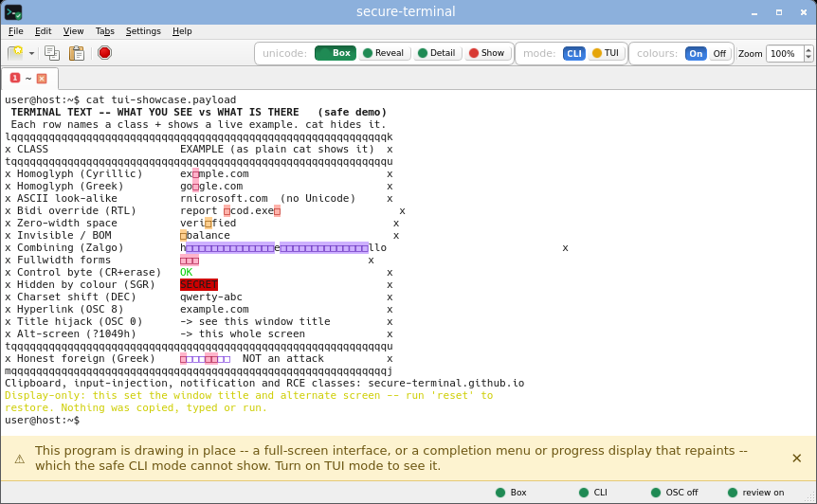This screenshot has height=504, width=817.
Task: Increase zoom with the stepper up arrow
Action: (808, 49)
